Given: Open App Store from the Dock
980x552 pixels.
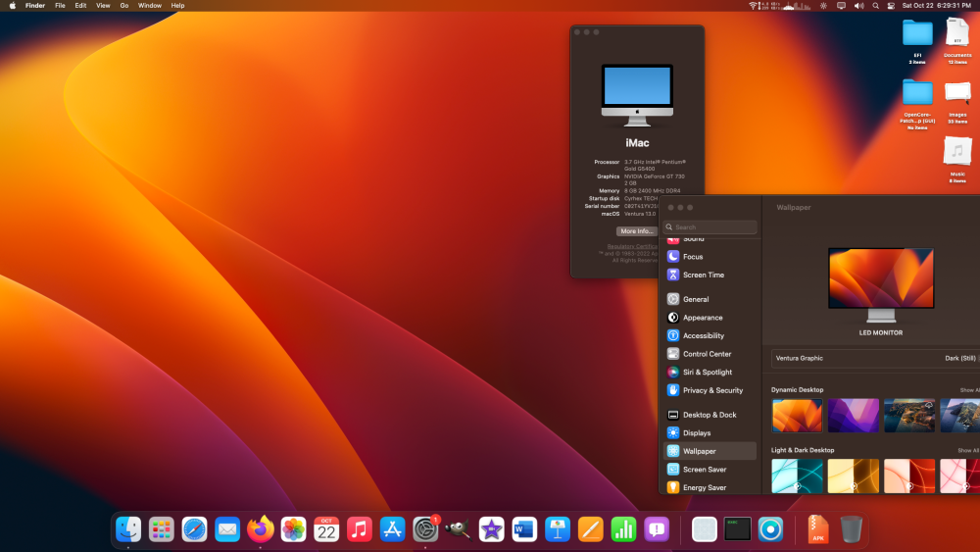Looking at the screenshot, I should coord(393,529).
